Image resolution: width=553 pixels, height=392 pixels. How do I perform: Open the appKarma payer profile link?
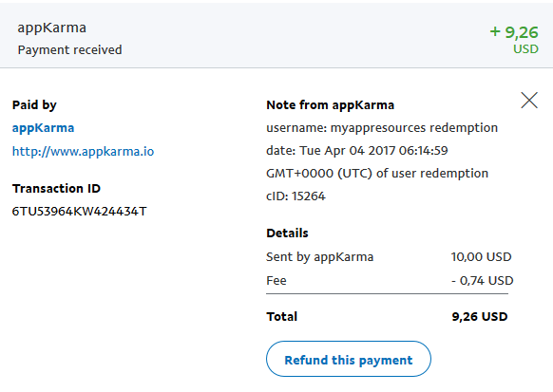[43, 128]
